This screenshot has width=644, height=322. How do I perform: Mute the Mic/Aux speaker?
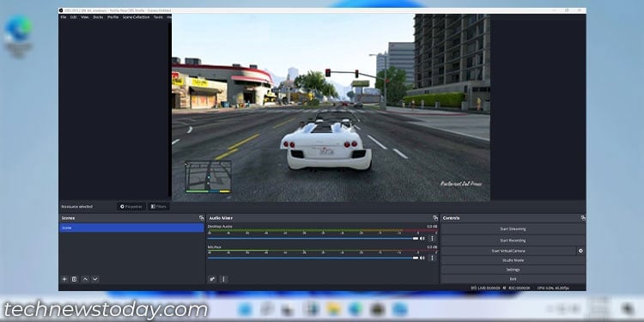422,258
